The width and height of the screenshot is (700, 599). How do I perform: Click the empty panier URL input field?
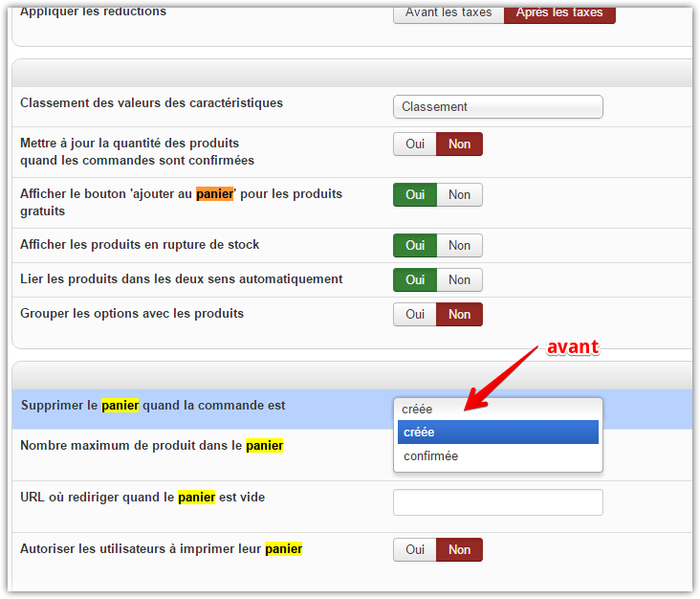click(x=498, y=502)
